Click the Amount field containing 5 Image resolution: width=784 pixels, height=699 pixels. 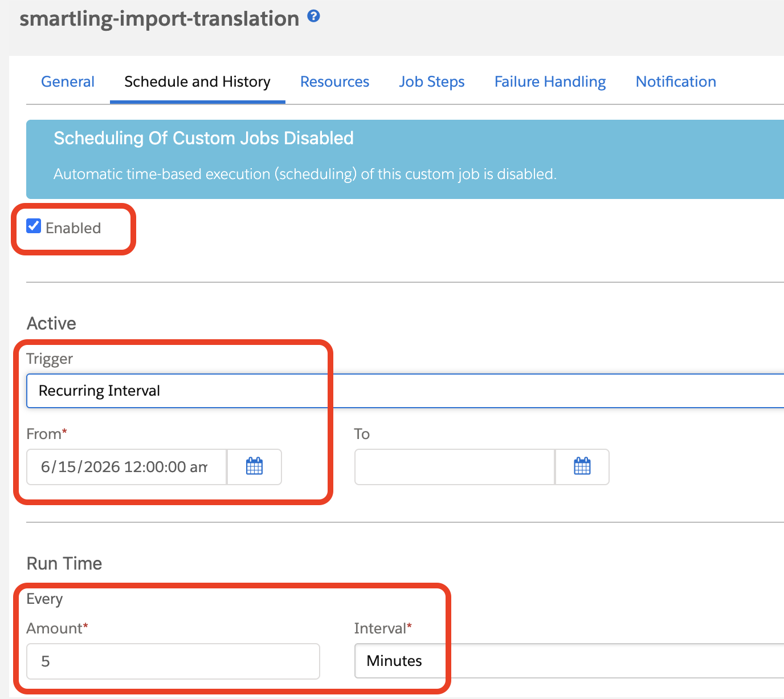click(173, 661)
